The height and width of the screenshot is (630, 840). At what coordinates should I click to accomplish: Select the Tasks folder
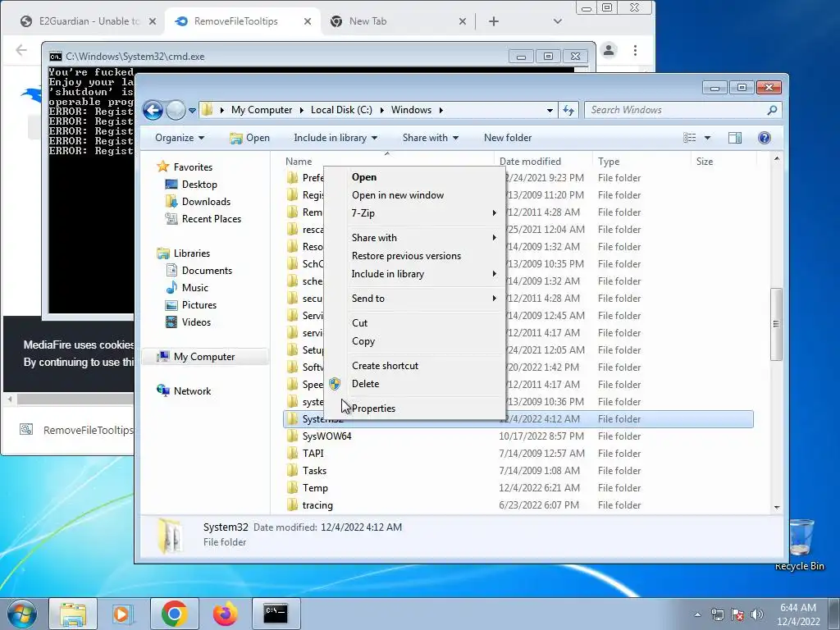314,470
